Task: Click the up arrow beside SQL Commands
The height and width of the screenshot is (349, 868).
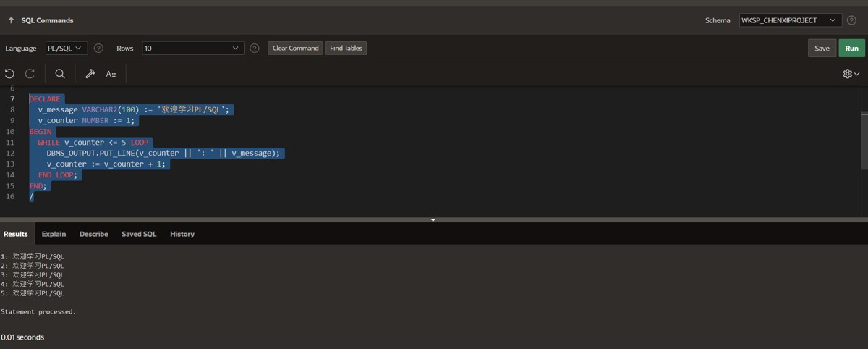Action: (11, 20)
